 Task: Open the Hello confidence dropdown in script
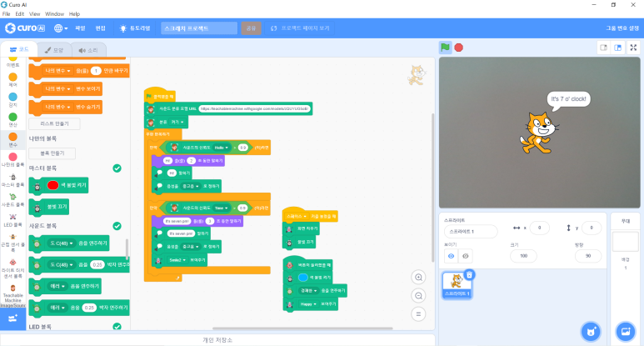coord(221,148)
